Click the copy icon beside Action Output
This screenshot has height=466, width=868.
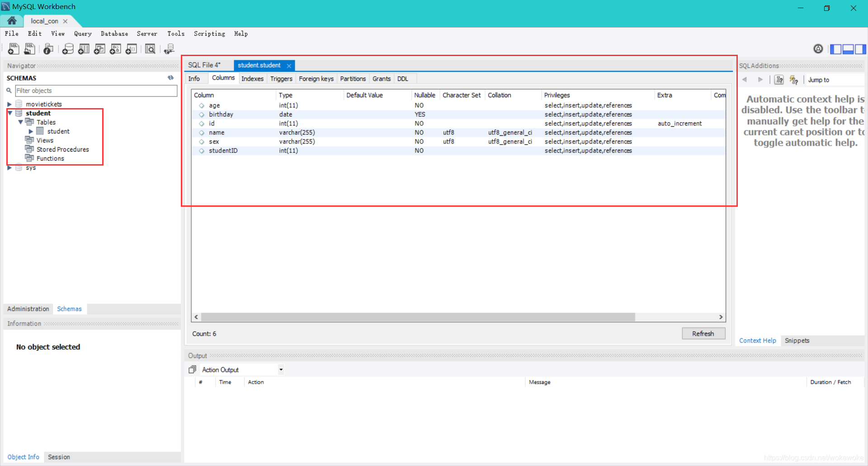tap(193, 370)
